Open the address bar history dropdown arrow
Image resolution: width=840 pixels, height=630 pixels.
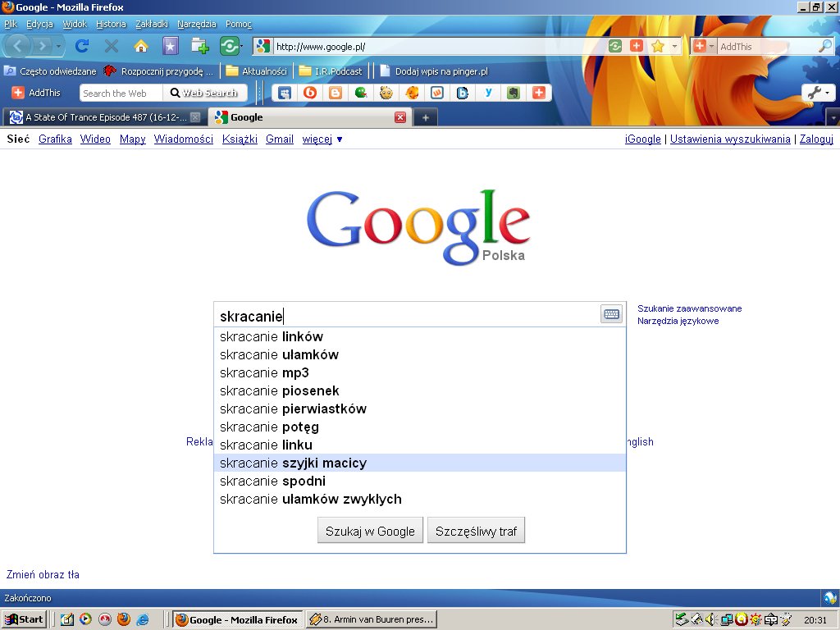tap(674, 47)
